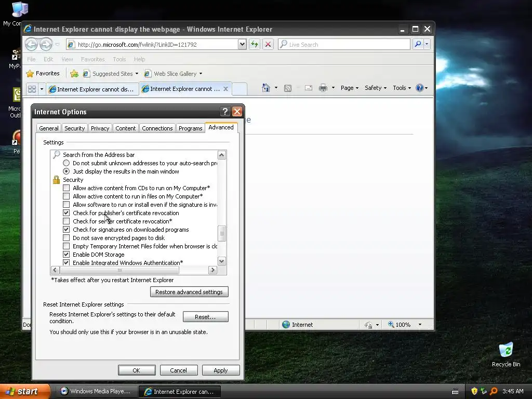Open the Page menu dropdown
532x399 pixels.
tap(350, 88)
